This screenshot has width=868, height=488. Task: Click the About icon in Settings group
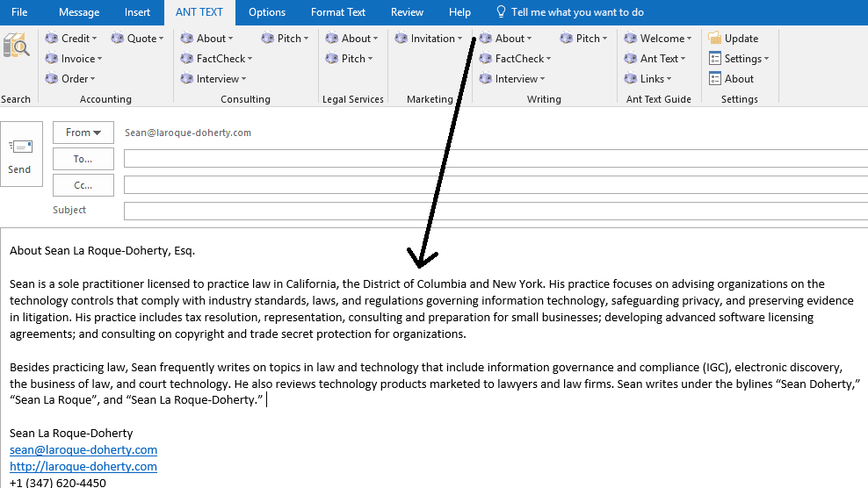(x=714, y=79)
